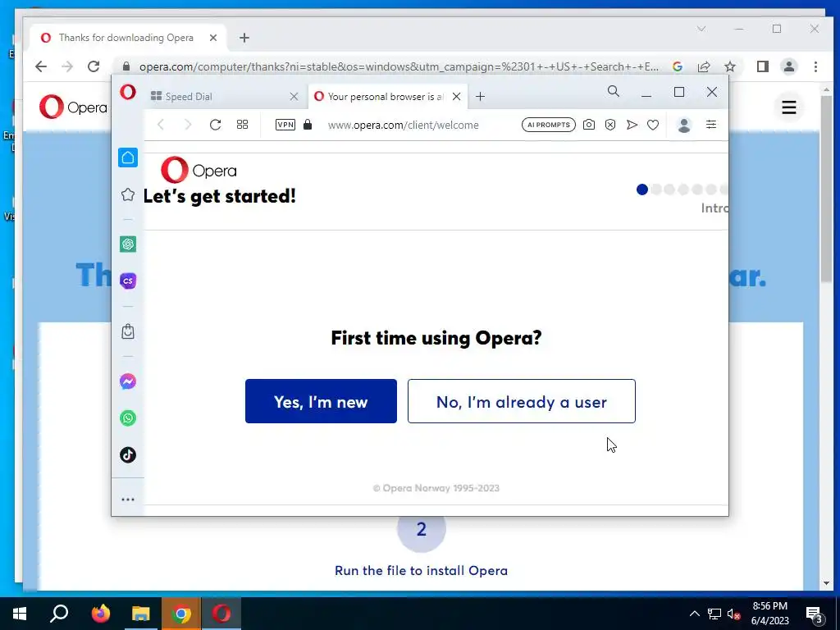Click the Chrome address bar URL
Image resolution: width=840 pixels, height=630 pixels.
coord(399,66)
